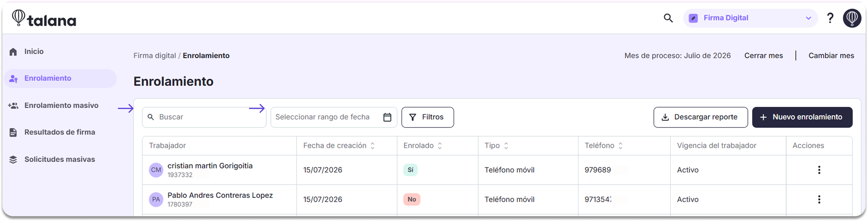Screen dimensions: 868x221
Task: Open the help question mark icon
Action: click(x=830, y=18)
